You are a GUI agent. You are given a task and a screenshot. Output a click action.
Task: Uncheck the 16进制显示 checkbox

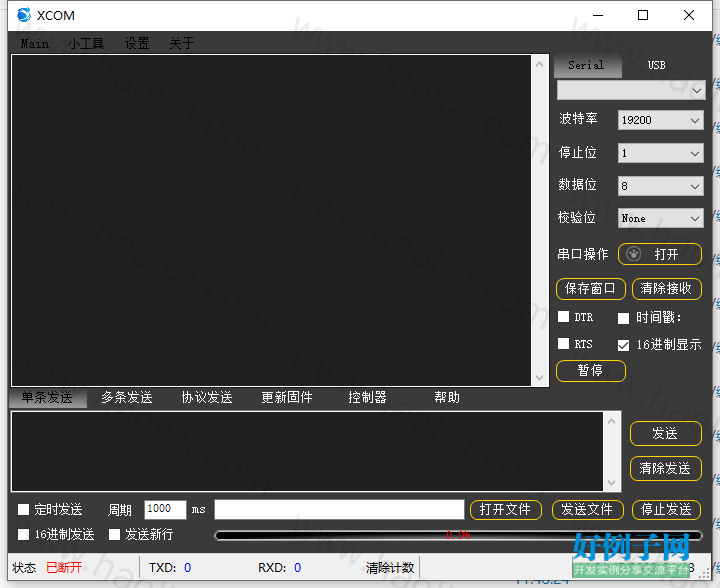(x=623, y=345)
